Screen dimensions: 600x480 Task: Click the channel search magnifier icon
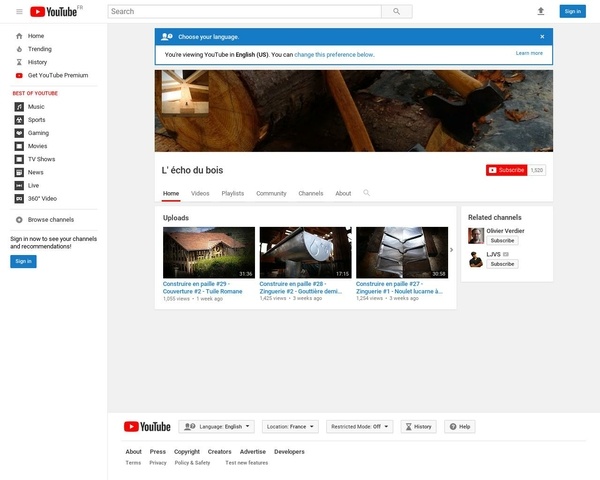click(x=367, y=193)
